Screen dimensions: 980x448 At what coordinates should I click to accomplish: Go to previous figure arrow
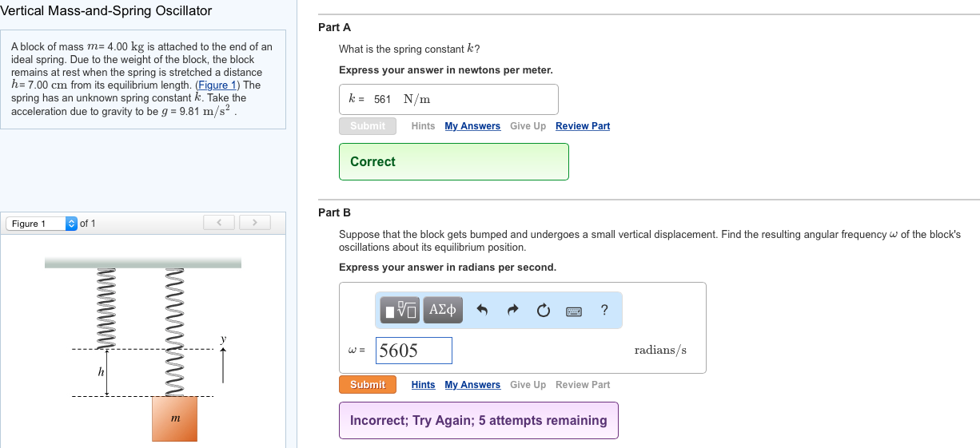point(220,222)
